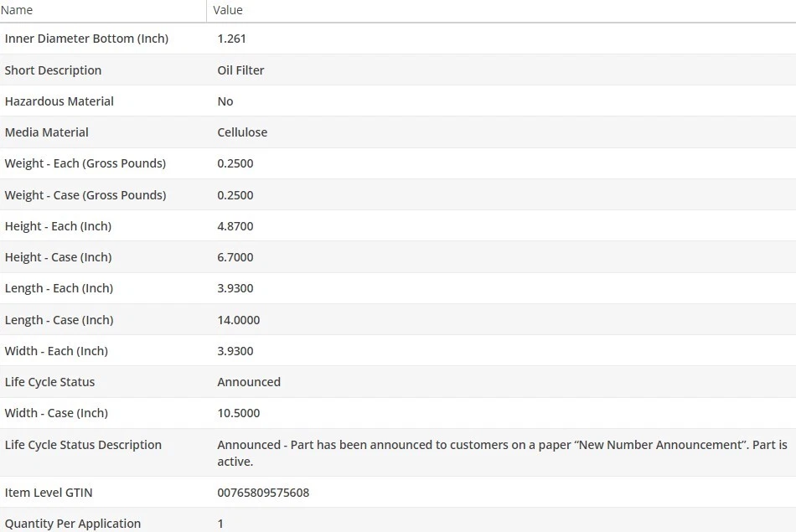Click the Value column header
This screenshot has height=532, width=796.
[x=228, y=10]
